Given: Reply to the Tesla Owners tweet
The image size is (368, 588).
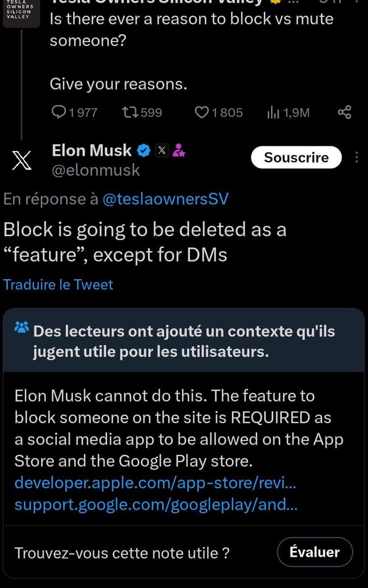Looking at the screenshot, I should [x=59, y=112].
